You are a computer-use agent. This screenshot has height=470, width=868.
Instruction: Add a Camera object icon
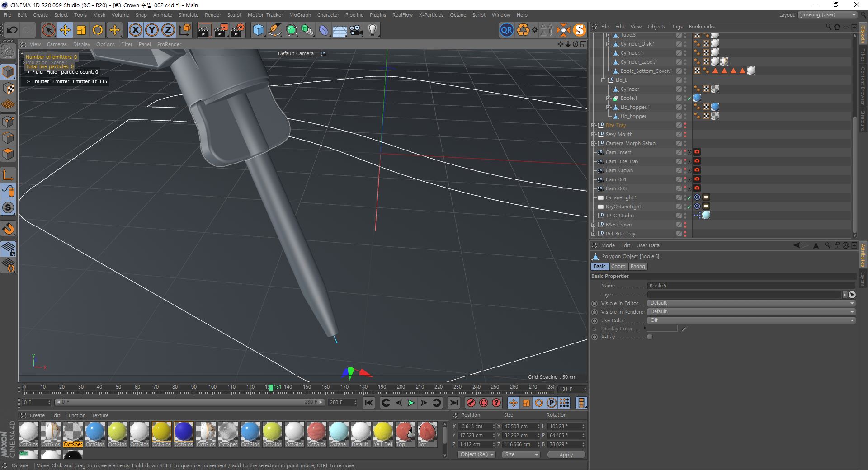tap(356, 30)
